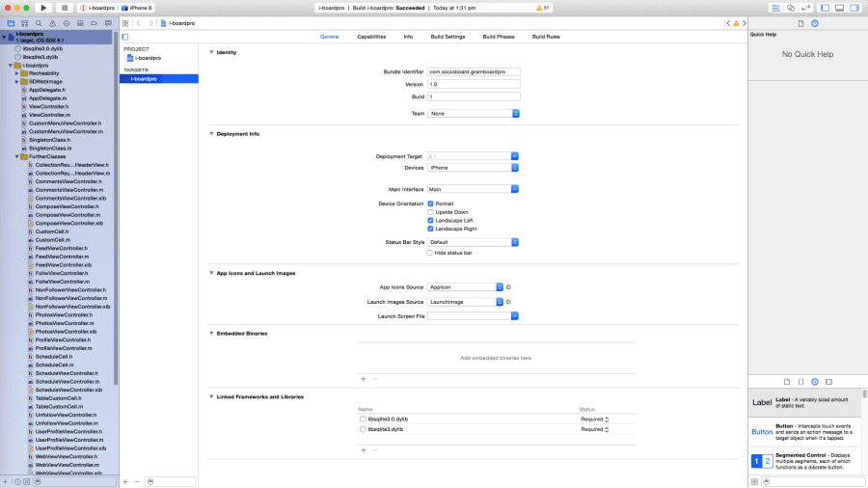The height and width of the screenshot is (488, 868).
Task: Jump to the next issue
Action: click(744, 23)
